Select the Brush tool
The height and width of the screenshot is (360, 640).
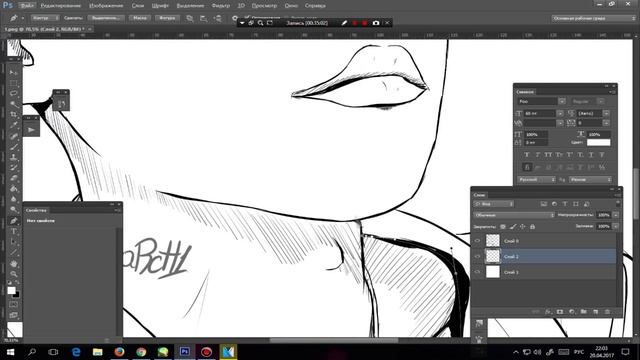click(13, 147)
